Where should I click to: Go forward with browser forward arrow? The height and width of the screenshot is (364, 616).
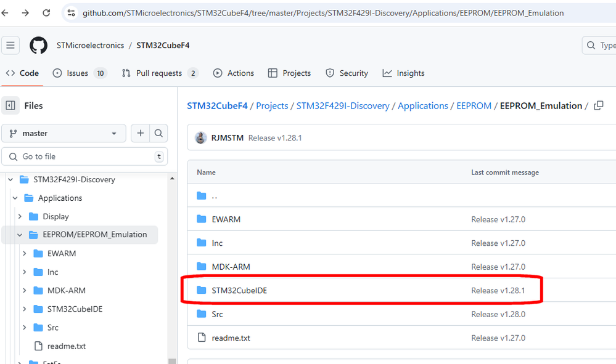(x=25, y=13)
